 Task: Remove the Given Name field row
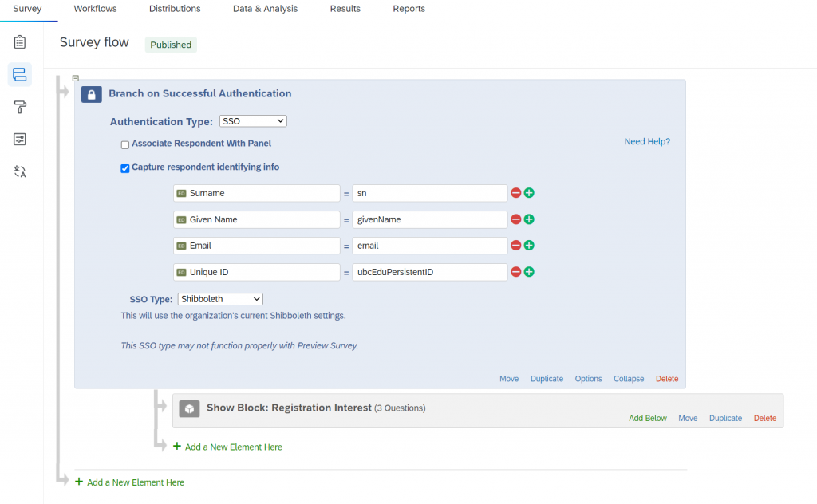[x=516, y=219]
